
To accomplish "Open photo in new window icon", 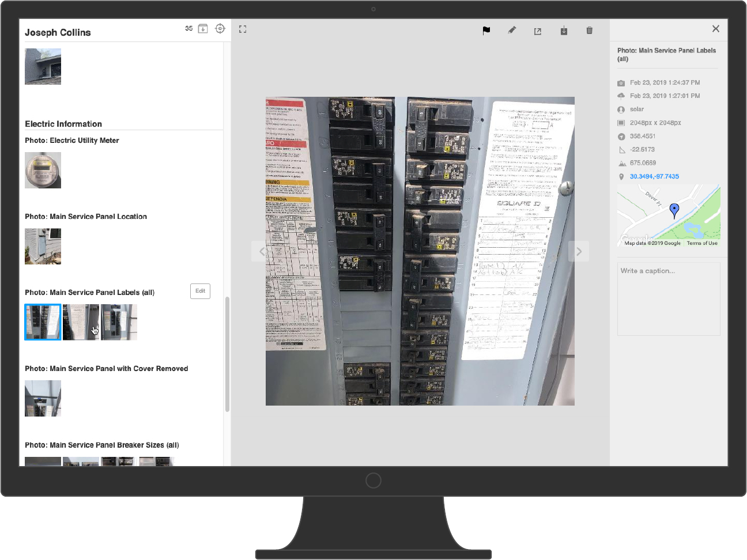I will [x=538, y=31].
